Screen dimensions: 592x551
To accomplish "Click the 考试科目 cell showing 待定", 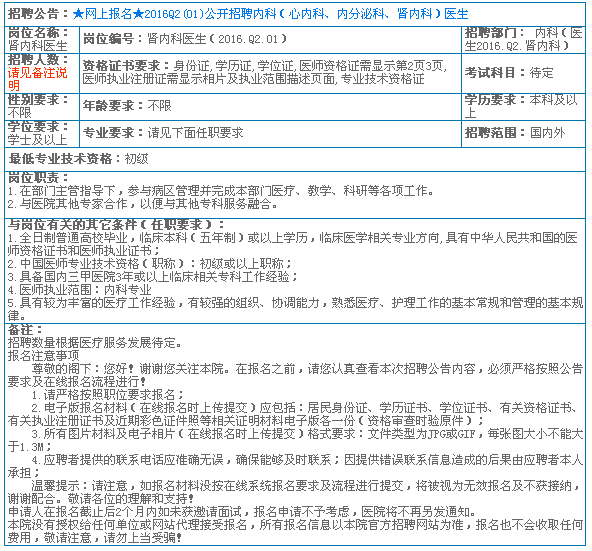I will click(523, 73).
